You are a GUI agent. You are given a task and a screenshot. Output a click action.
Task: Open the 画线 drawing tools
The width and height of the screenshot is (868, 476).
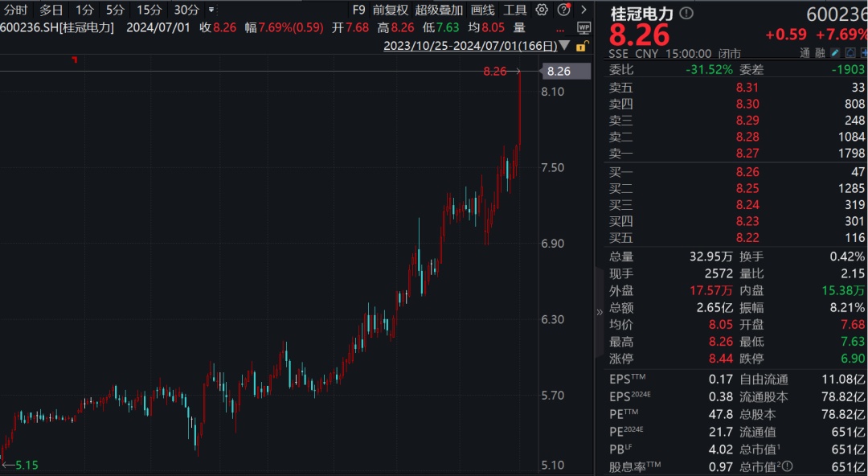click(x=482, y=10)
